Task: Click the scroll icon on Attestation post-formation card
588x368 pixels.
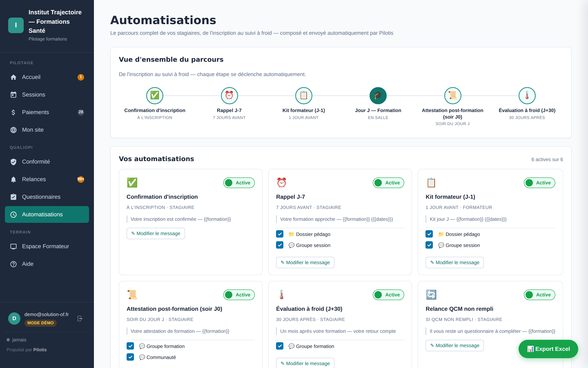Action: click(x=132, y=294)
